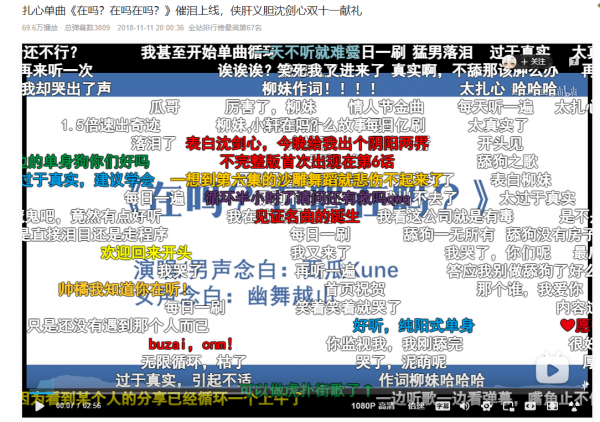Click the danmaku 只是还没有遇到那个人而已

click(118, 326)
